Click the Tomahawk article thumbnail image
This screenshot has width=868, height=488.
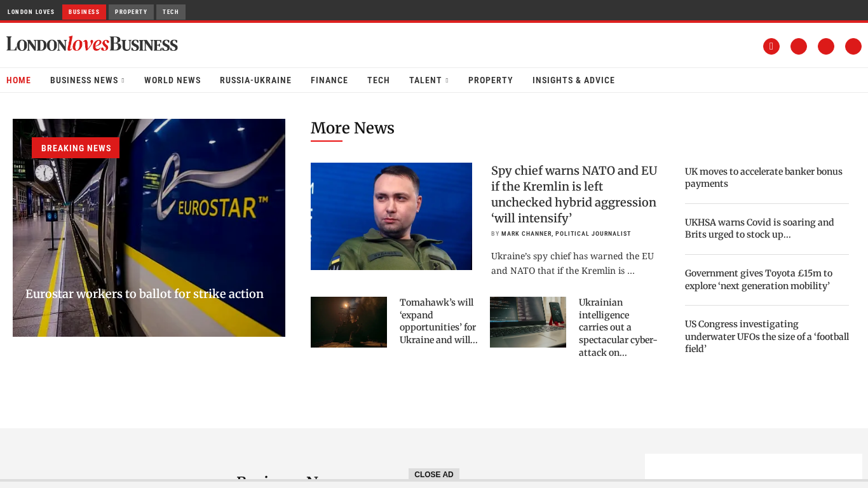[348, 322]
